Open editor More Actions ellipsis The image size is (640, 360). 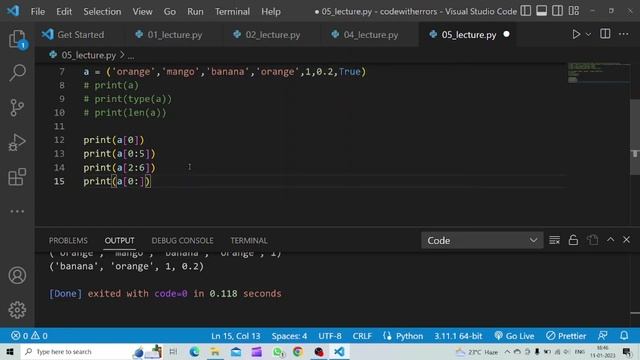624,34
